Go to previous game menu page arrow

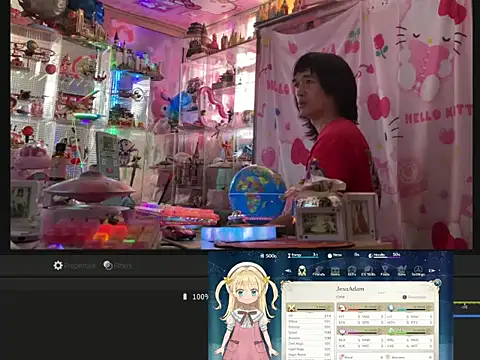coord(288,271)
